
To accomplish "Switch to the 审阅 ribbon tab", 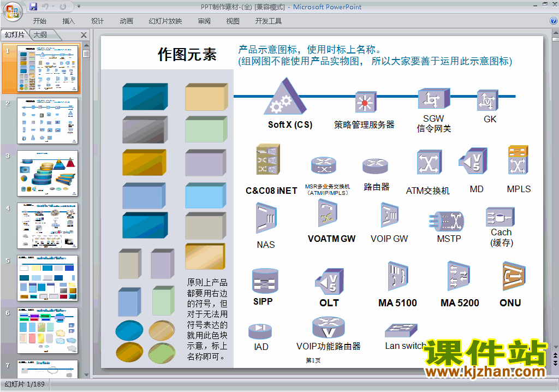I will [204, 21].
